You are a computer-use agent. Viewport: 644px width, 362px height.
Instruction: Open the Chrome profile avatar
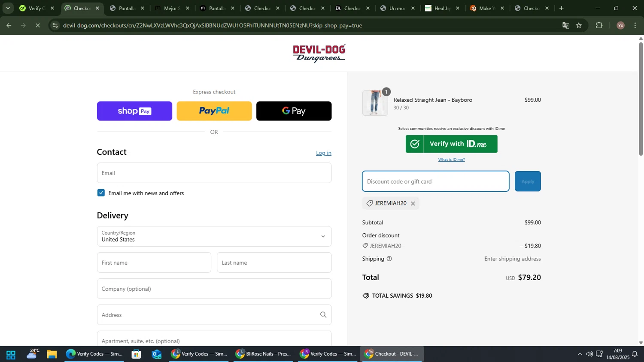pos(620,25)
